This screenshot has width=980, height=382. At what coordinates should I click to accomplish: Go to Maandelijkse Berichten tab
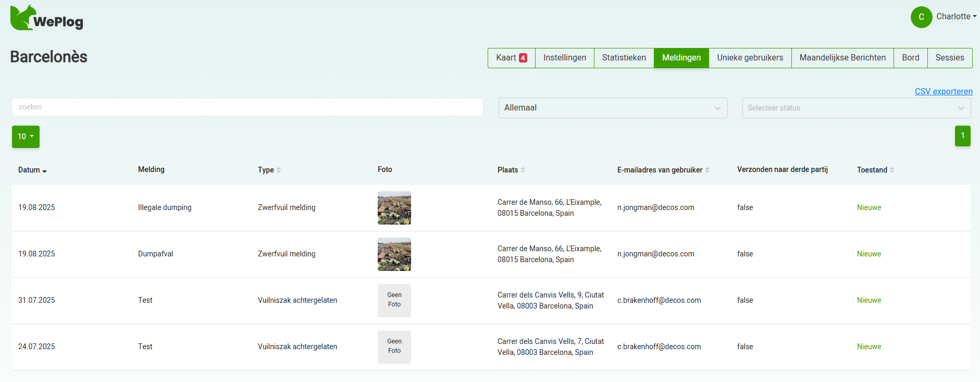[x=842, y=58]
